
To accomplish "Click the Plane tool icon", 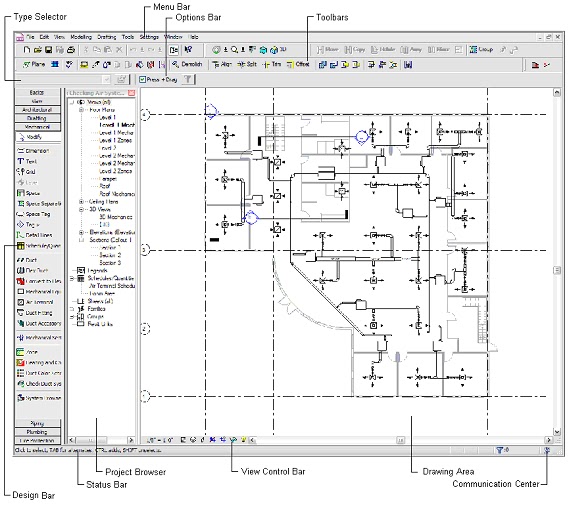I will 34,64.
